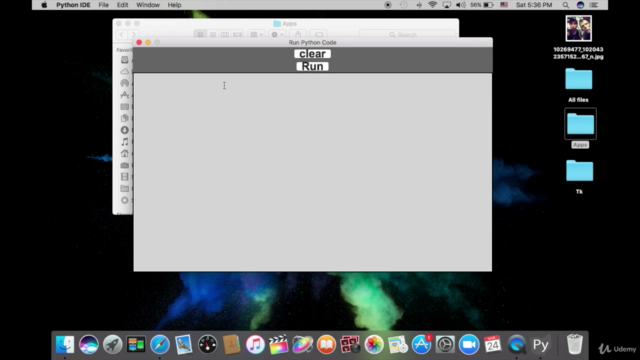Open the Dashboard gauge icon in Dock
Viewport: 640px width, 360px height.
(x=207, y=344)
